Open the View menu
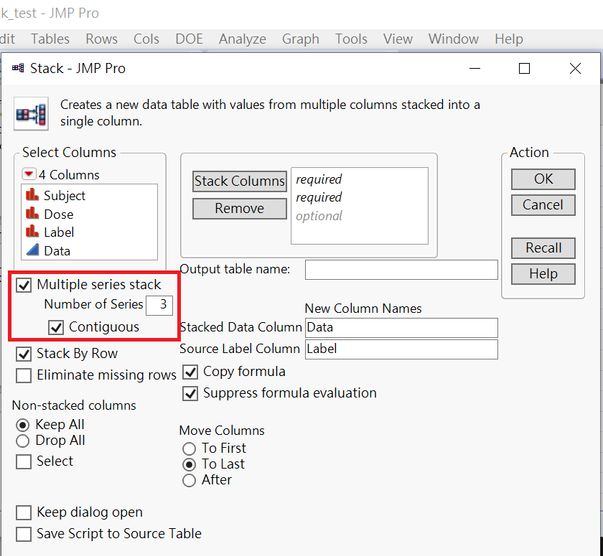The image size is (603, 556). (x=398, y=39)
